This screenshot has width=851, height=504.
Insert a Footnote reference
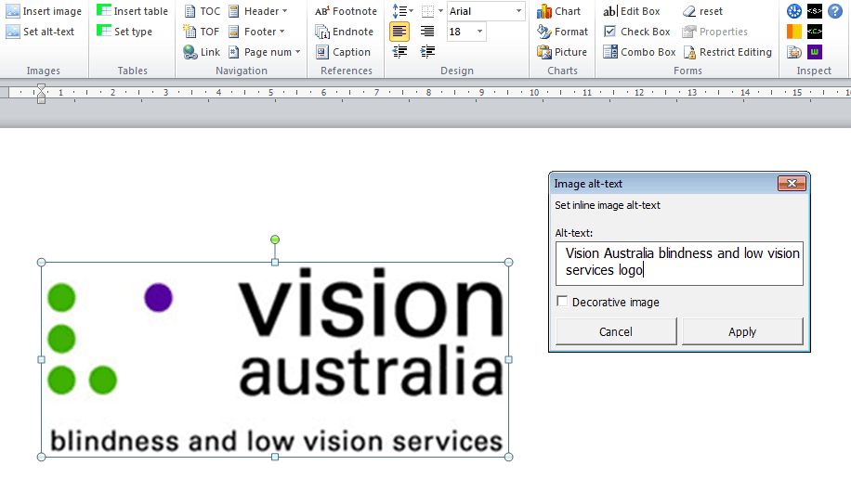pyautogui.click(x=346, y=11)
